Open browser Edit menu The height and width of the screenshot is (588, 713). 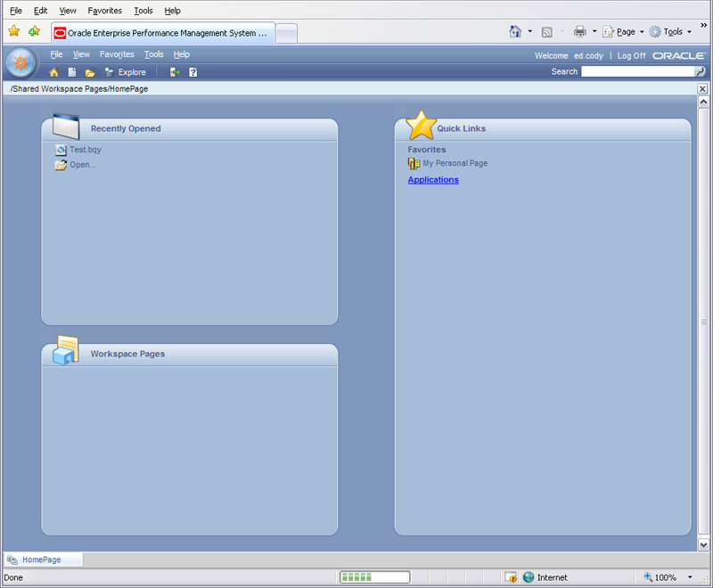[40, 11]
